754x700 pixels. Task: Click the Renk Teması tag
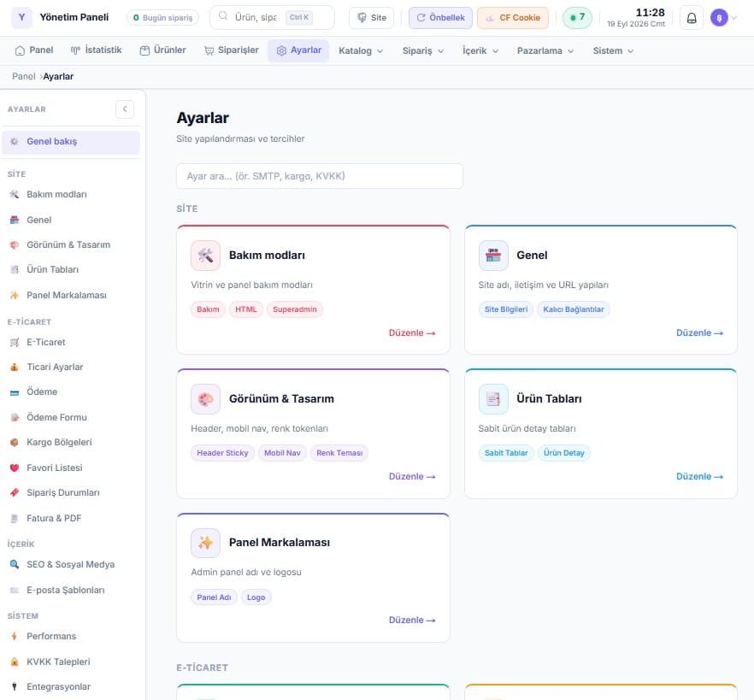coord(339,453)
